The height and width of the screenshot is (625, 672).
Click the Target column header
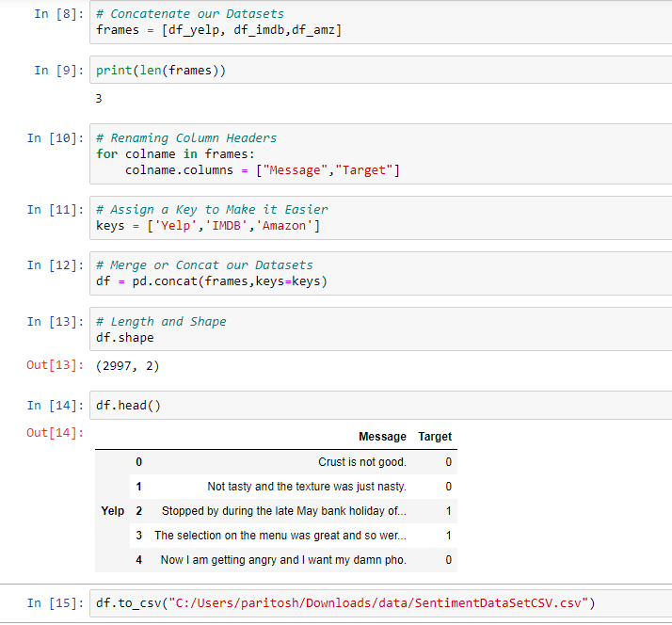435,437
